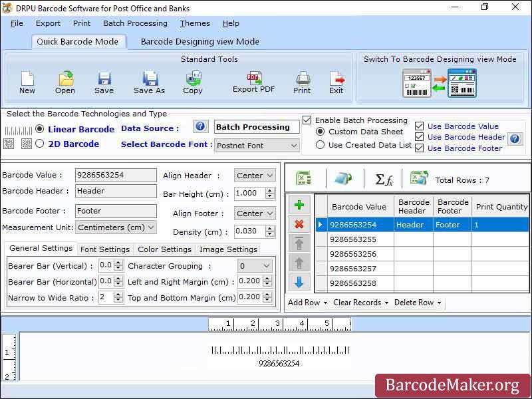
Task: Open the sigma formula function icon
Action: pyautogui.click(x=384, y=179)
